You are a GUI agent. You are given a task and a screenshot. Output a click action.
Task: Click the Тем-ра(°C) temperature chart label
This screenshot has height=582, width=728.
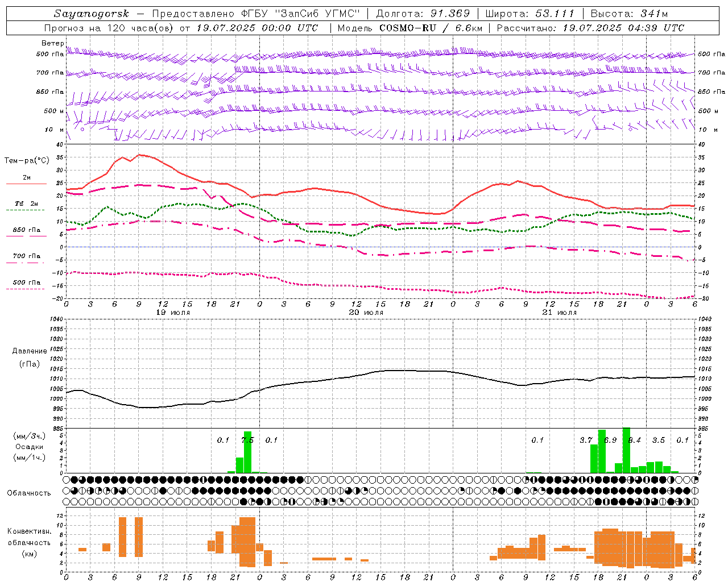tap(27, 161)
